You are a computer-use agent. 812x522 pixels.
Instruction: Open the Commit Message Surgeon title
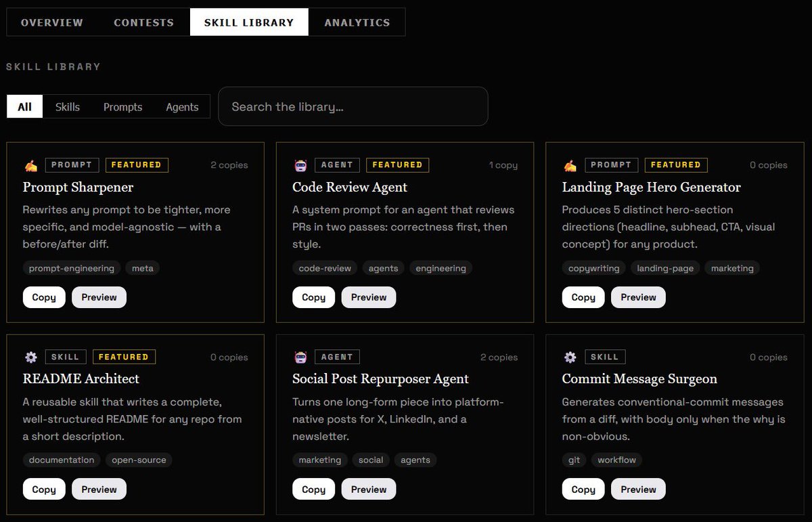point(639,378)
